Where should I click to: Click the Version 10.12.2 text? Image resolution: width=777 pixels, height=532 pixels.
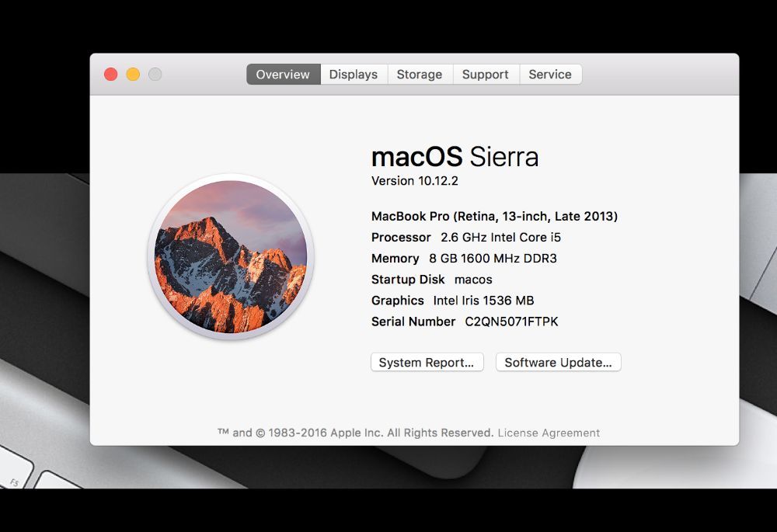(415, 181)
